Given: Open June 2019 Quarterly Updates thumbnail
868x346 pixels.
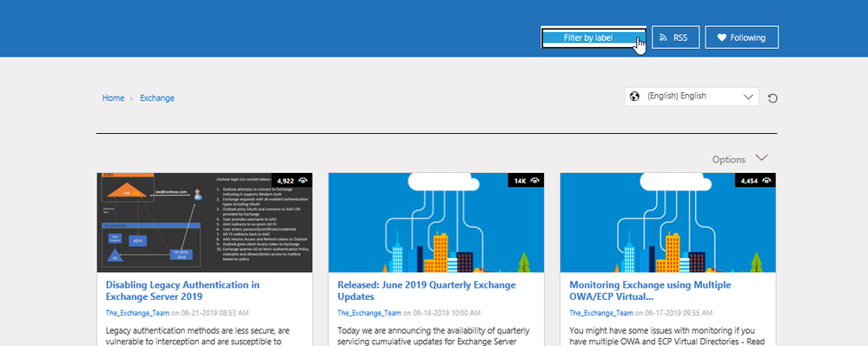Looking at the screenshot, I should tap(436, 223).
